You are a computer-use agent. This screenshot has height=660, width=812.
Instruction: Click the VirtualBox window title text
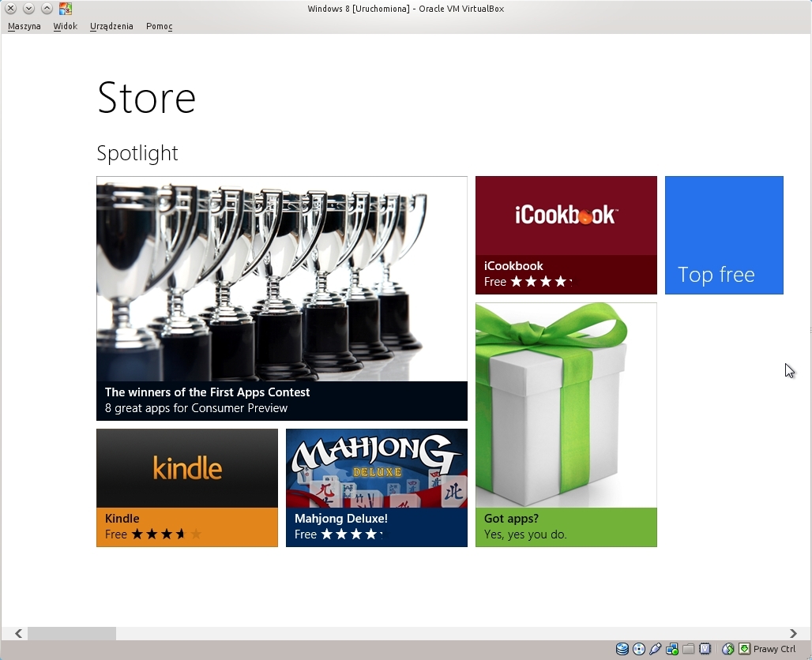[405, 8]
